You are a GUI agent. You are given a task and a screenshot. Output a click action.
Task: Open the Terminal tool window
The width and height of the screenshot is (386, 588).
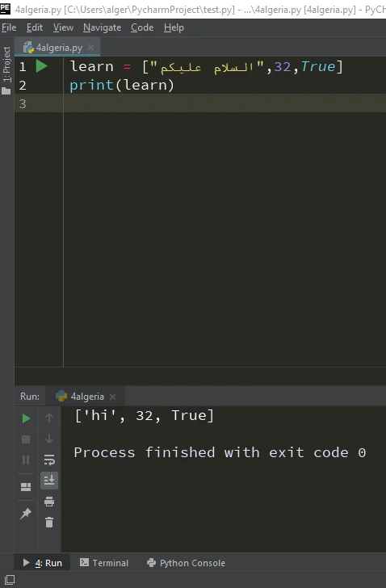(x=104, y=563)
